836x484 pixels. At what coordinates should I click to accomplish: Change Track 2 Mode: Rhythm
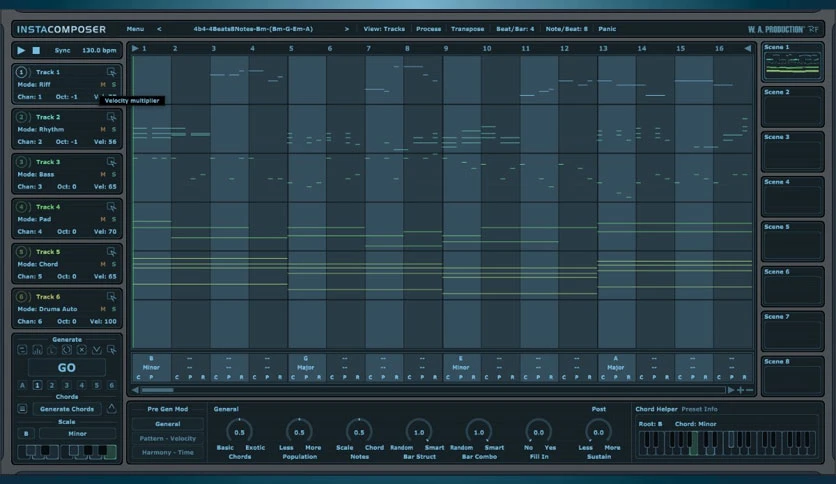coord(41,130)
